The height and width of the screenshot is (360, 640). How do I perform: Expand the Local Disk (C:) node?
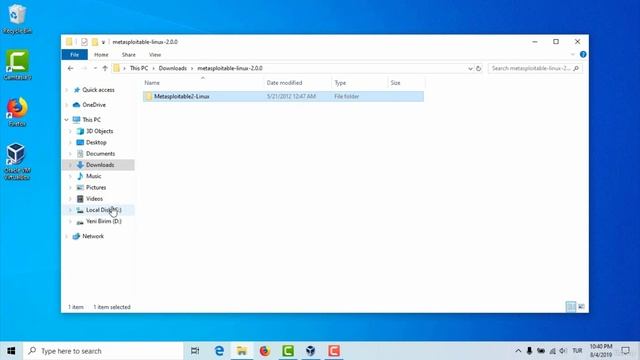(x=71, y=210)
